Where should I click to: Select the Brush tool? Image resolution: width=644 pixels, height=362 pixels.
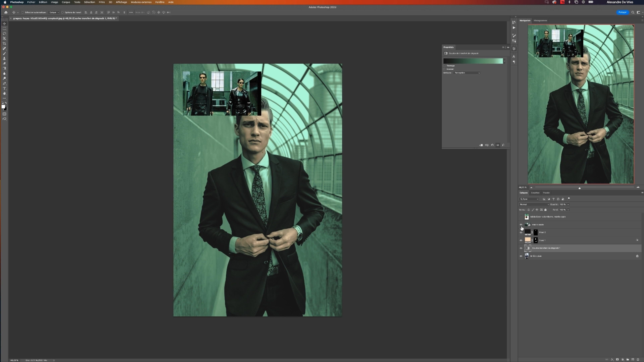tap(4, 53)
